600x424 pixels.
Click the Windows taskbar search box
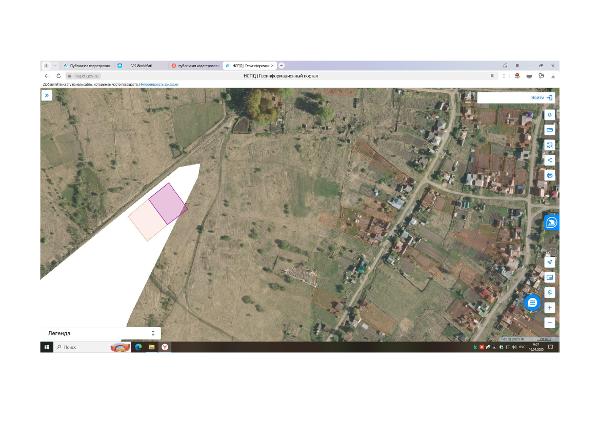pyautogui.click(x=92, y=347)
